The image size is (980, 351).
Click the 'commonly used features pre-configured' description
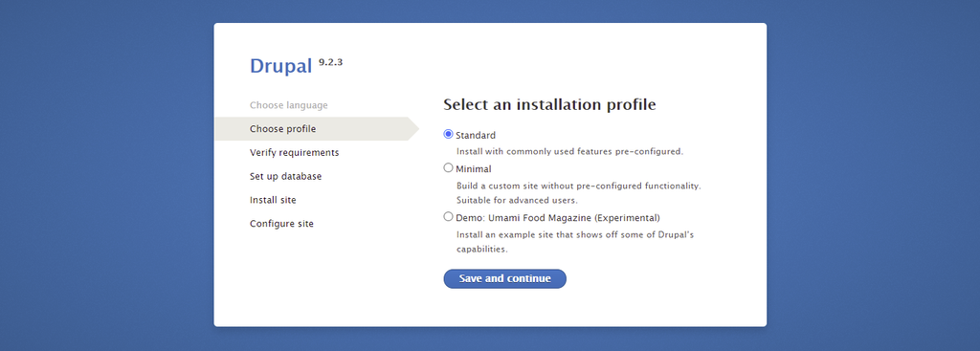tap(570, 151)
